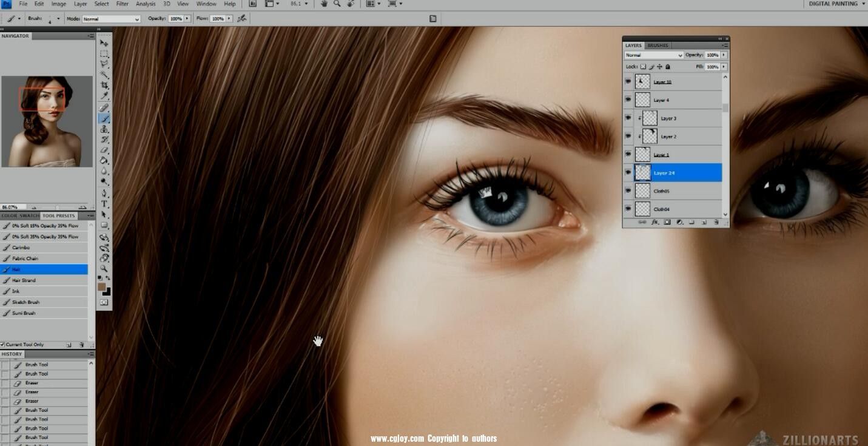The image size is (868, 446).
Task: Select the Lasso tool
Action: click(x=104, y=64)
